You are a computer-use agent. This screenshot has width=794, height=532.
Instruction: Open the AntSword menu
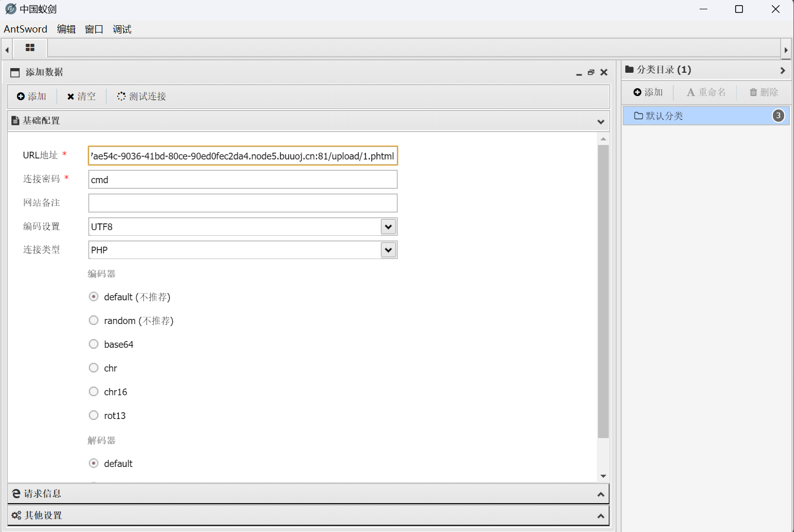[25, 29]
